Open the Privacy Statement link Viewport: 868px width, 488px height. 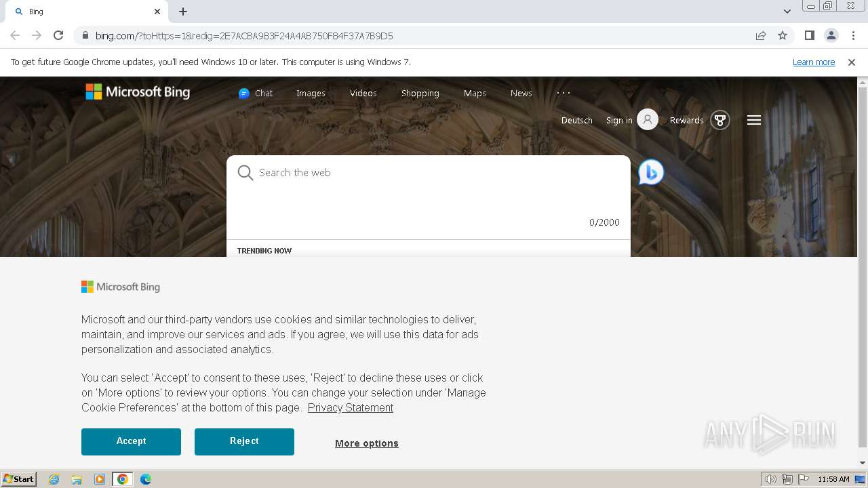[x=351, y=407]
